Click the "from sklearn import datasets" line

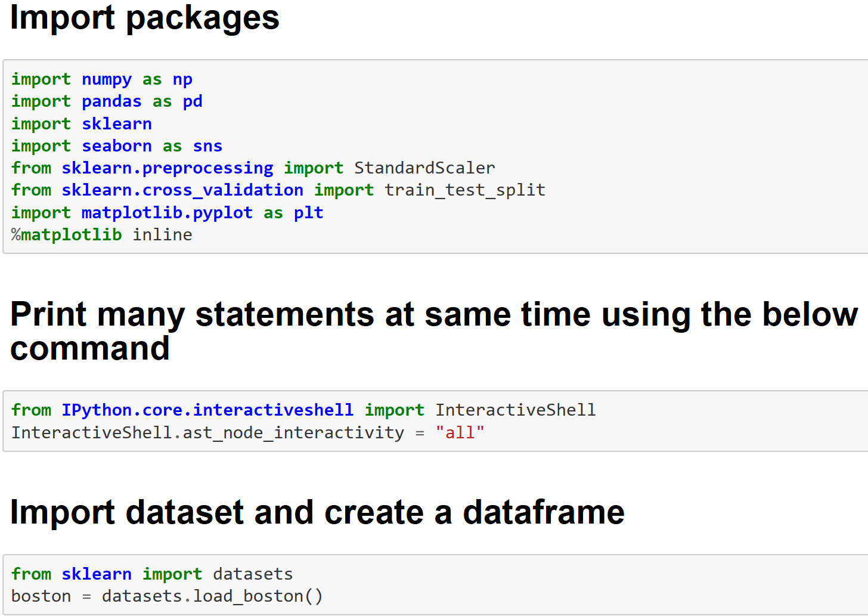pos(152,574)
